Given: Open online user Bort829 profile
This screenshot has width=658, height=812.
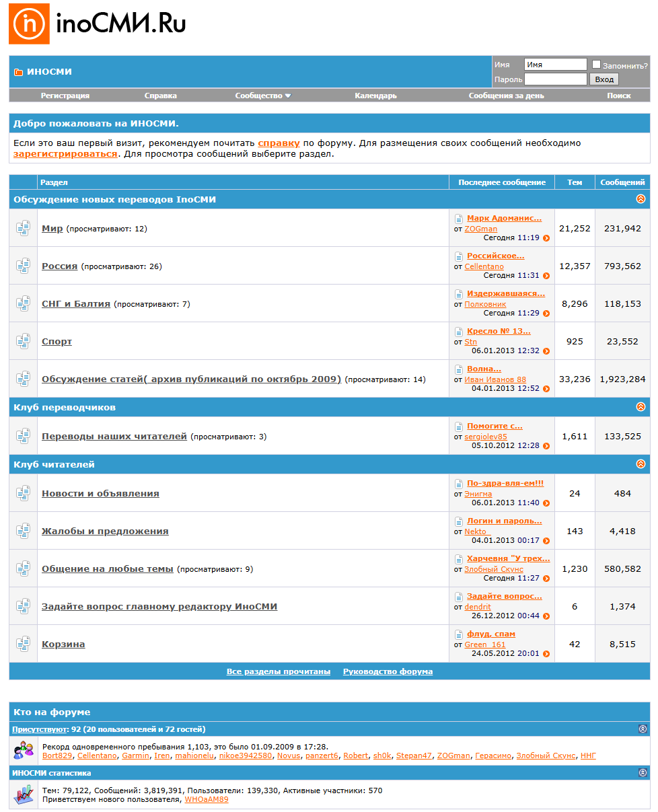Looking at the screenshot, I should (58, 755).
